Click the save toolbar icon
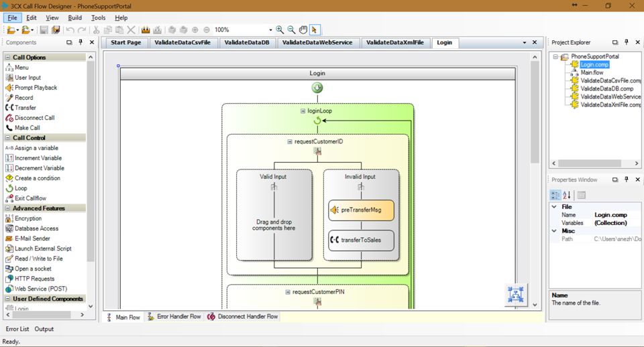 pyautogui.click(x=44, y=29)
